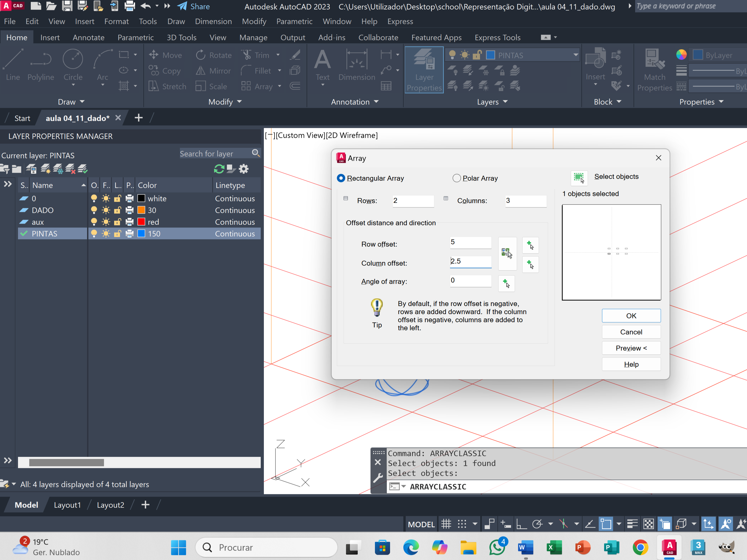Click the grid display icon in status bar
Screen dimensions: 747x560
click(x=446, y=524)
